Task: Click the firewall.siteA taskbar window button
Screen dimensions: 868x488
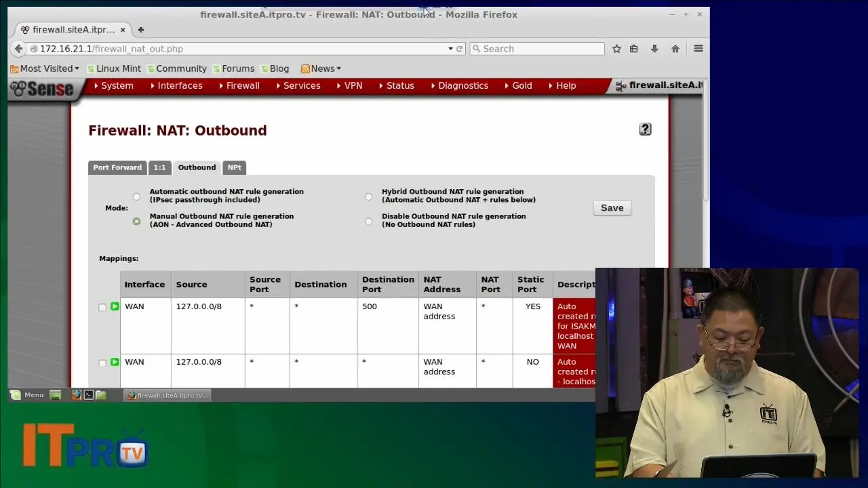Action: (x=167, y=394)
